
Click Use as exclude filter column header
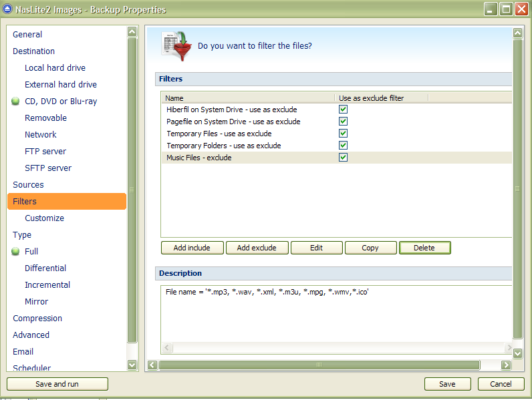[382, 98]
